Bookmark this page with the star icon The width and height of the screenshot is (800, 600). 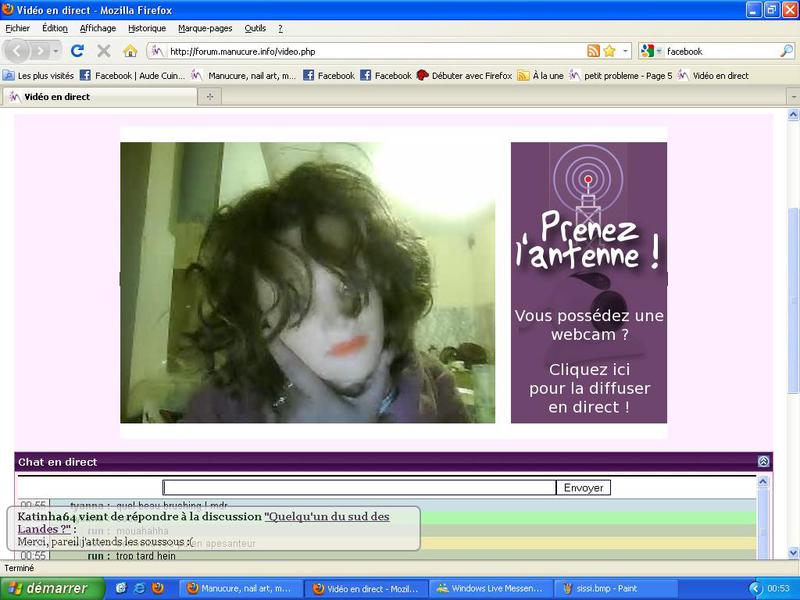click(x=609, y=51)
